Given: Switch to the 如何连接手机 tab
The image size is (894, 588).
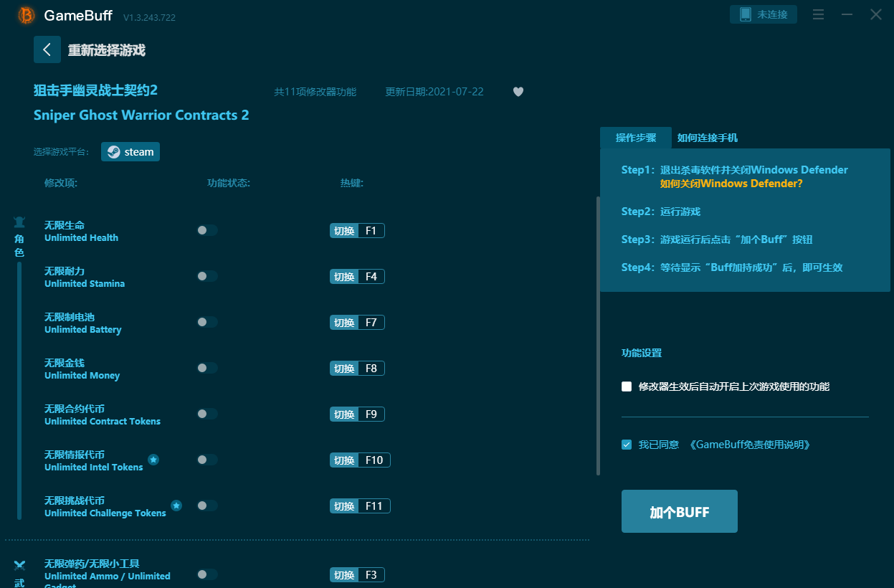Looking at the screenshot, I should pos(707,138).
